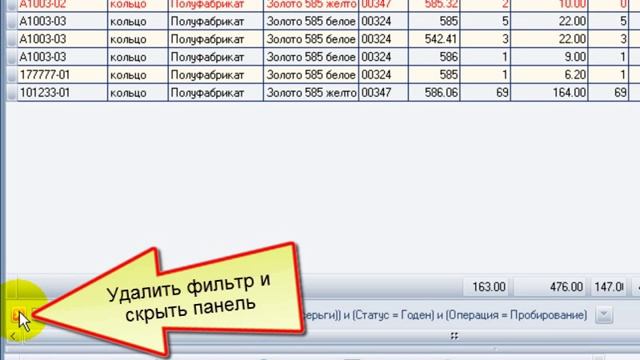
Task: Click filter condition '(Статус = Годен)'
Action: (x=393, y=315)
